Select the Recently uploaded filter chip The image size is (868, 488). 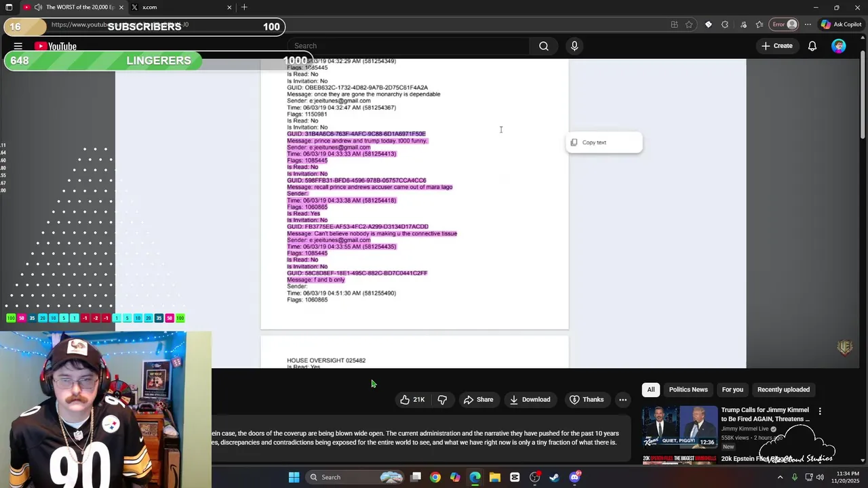783,390
